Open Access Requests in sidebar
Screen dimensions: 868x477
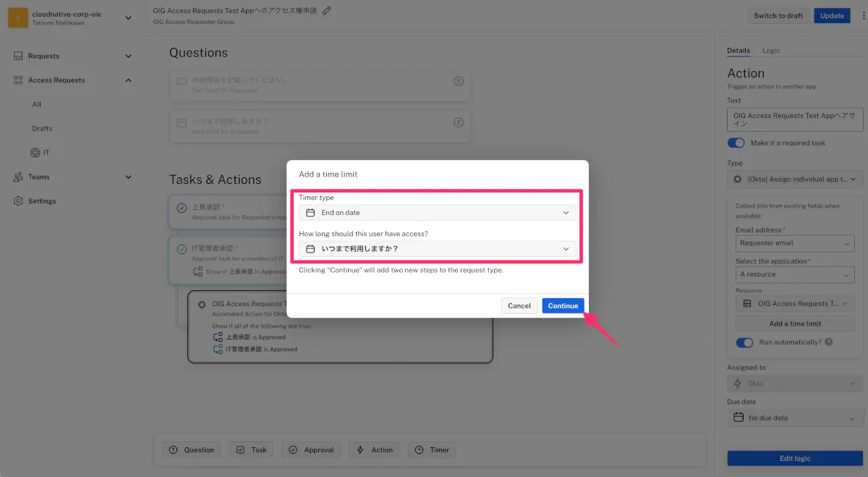56,80
